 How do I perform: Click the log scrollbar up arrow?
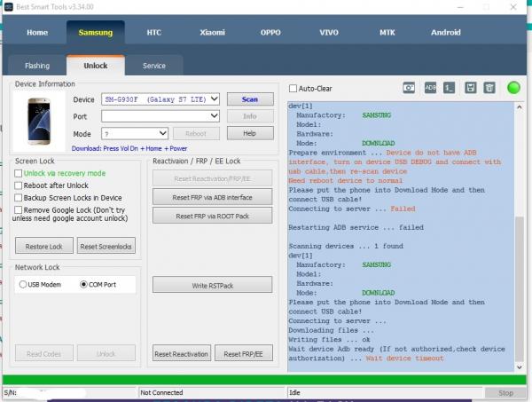coord(520,107)
